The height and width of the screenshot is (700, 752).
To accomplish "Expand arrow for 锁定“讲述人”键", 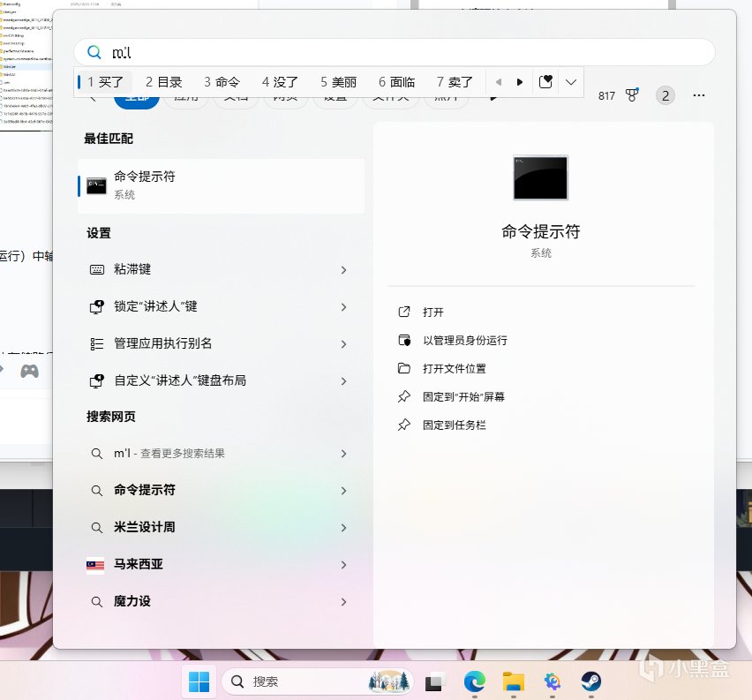I will 343,307.
